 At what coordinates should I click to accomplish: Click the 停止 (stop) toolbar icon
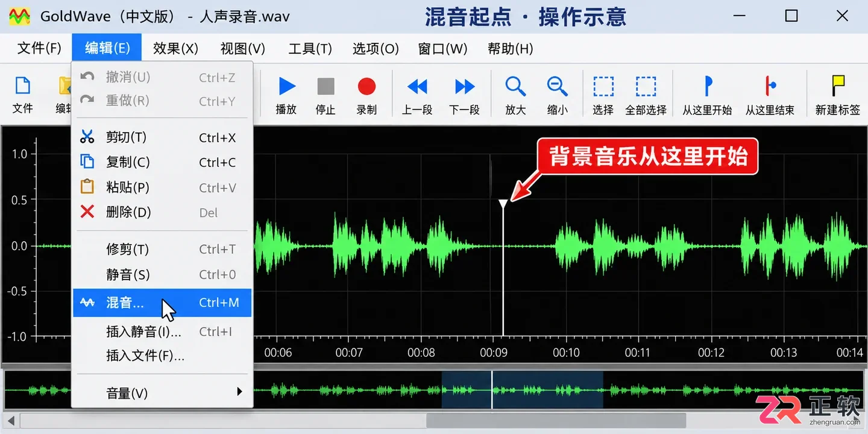pyautogui.click(x=325, y=87)
